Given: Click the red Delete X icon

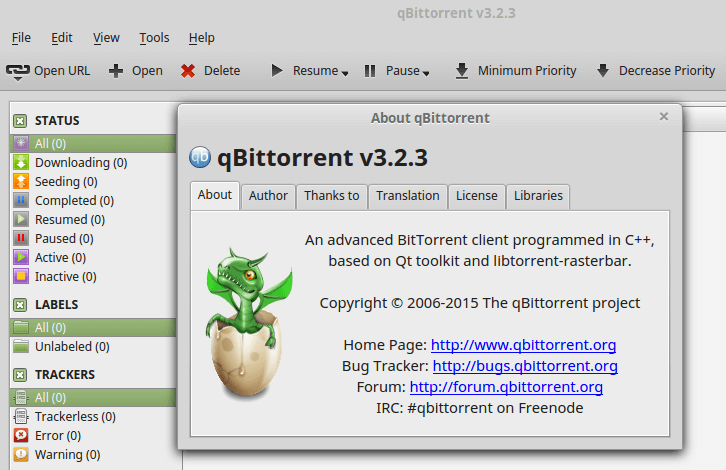Looking at the screenshot, I should click(x=188, y=71).
